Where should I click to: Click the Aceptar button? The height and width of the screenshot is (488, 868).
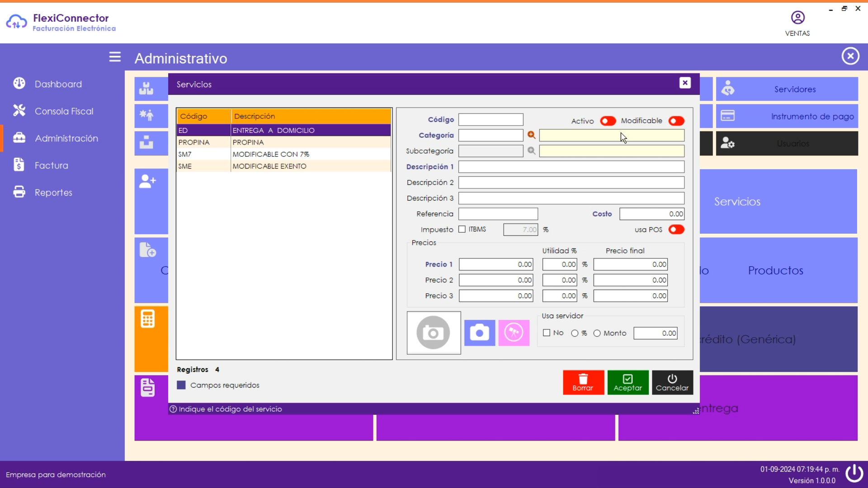[x=627, y=383]
